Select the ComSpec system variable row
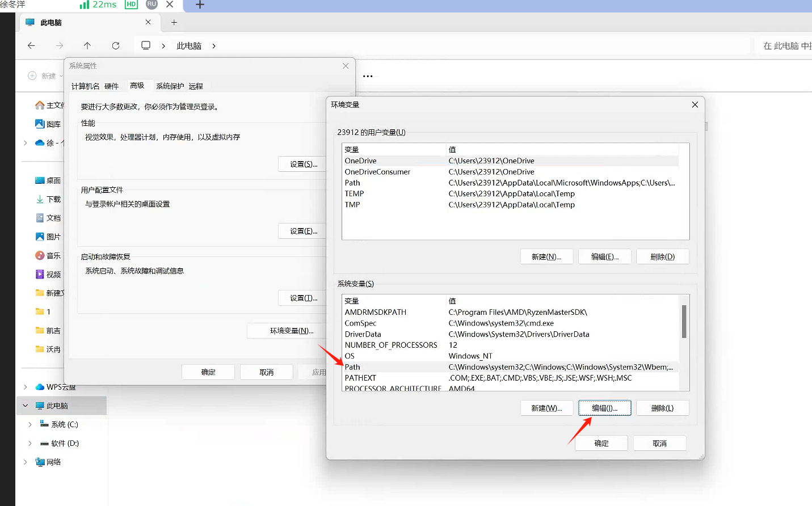The height and width of the screenshot is (506, 812). (511, 323)
